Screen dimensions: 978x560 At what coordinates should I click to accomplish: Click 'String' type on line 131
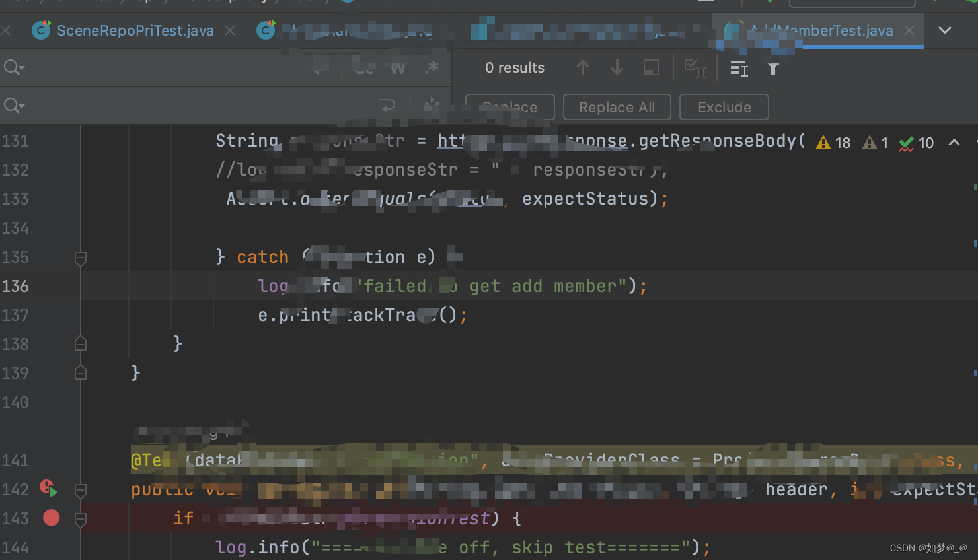click(x=247, y=141)
